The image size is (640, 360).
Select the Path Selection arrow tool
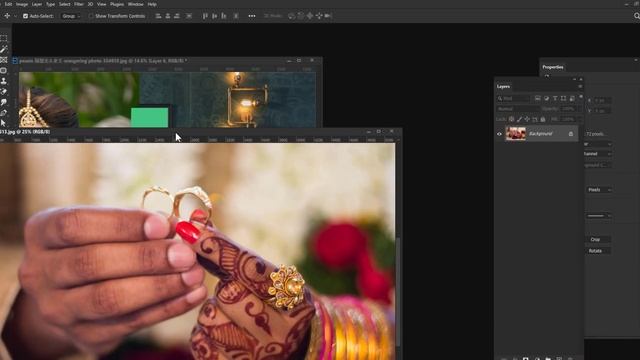click(4, 123)
